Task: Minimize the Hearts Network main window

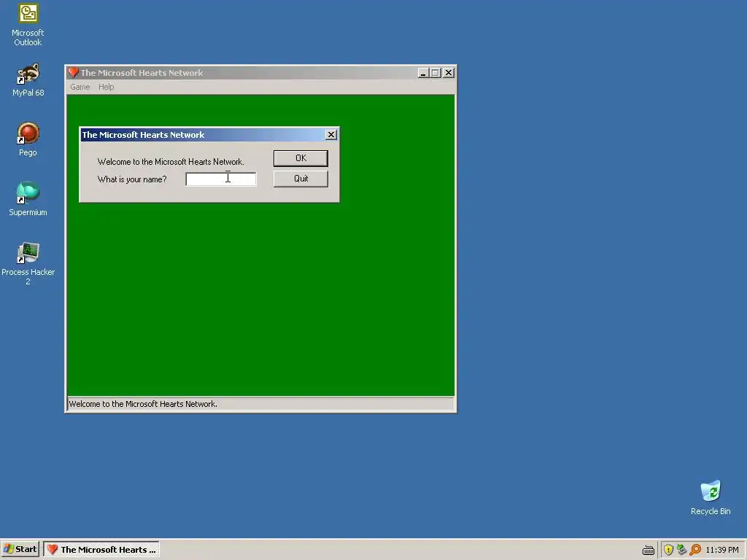Action: (422, 73)
